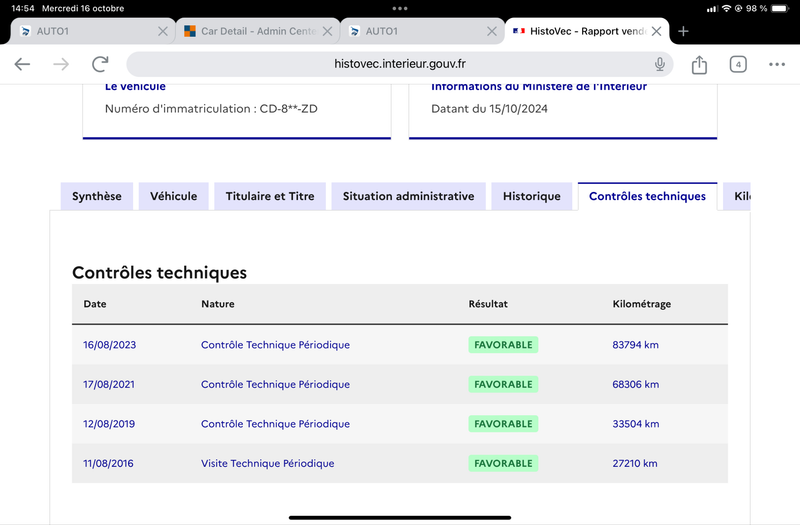Screen dimensions: 800x525
Task: Click Contrôle Technique Périodique in the 12/08/2019 row
Action: pos(276,424)
